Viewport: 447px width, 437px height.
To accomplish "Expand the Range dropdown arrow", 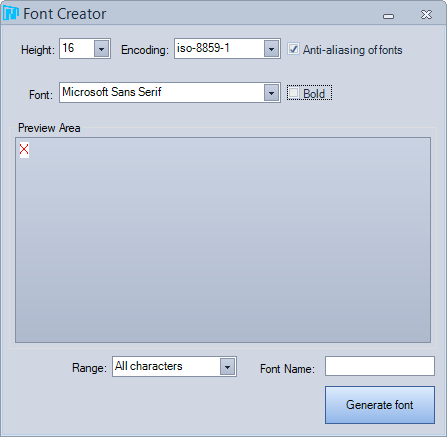I will [x=228, y=367].
